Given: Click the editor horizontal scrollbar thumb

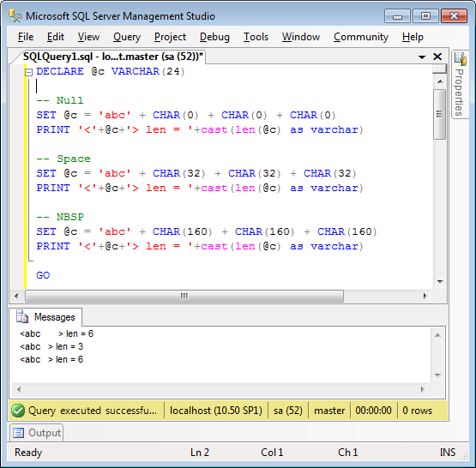Looking at the screenshot, I should 184,296.
